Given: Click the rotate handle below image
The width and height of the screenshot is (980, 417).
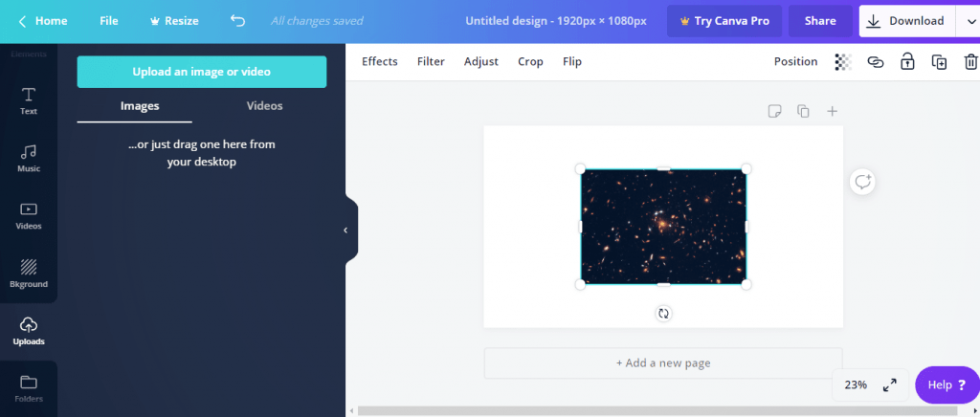Looking at the screenshot, I should pyautogui.click(x=663, y=314).
